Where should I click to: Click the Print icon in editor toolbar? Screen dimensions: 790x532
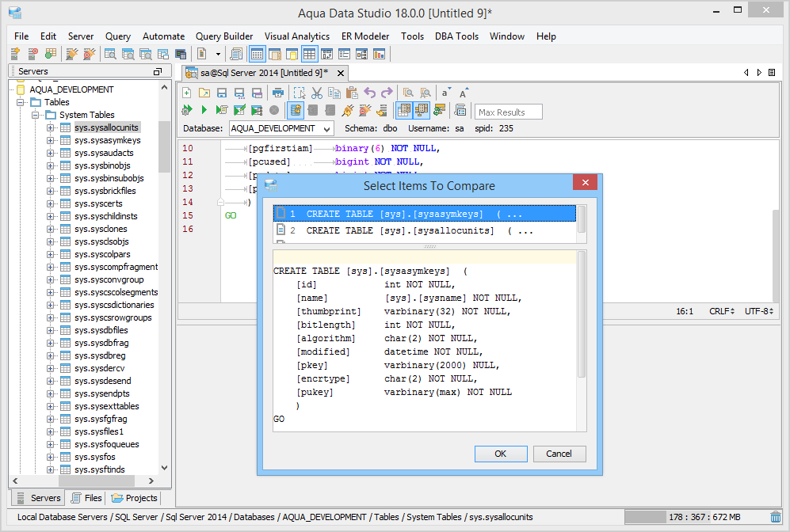pyautogui.click(x=278, y=93)
